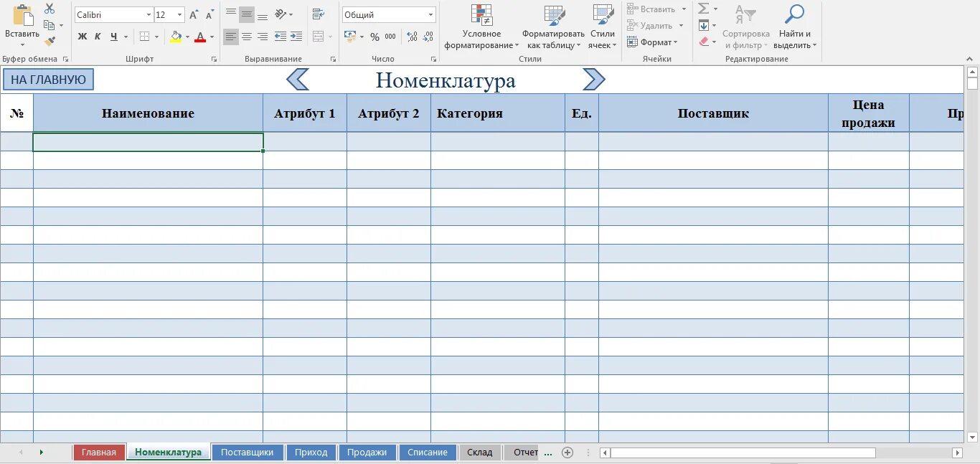The width and height of the screenshot is (980, 464).
Task: Collapse the ribbon with the chevron
Action: (x=971, y=59)
